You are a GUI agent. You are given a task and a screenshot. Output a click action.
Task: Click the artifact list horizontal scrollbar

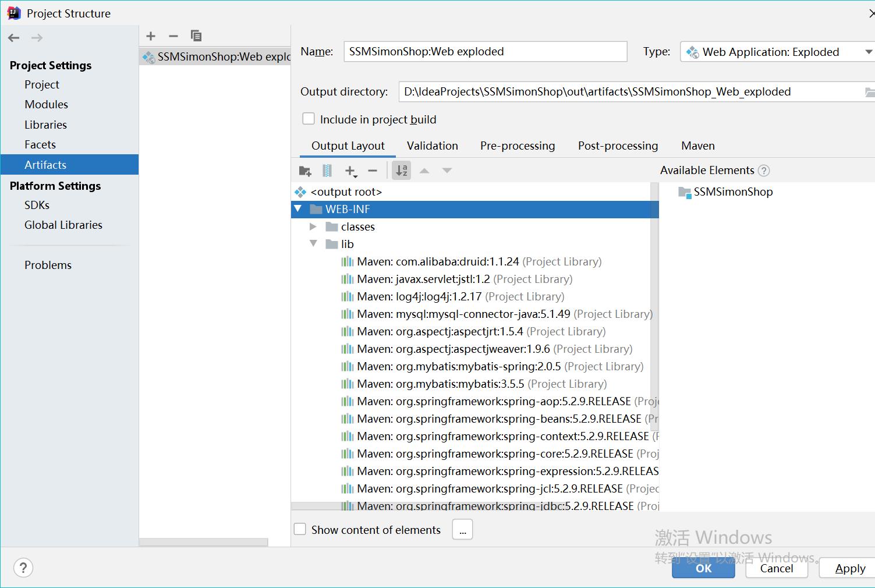[203, 542]
